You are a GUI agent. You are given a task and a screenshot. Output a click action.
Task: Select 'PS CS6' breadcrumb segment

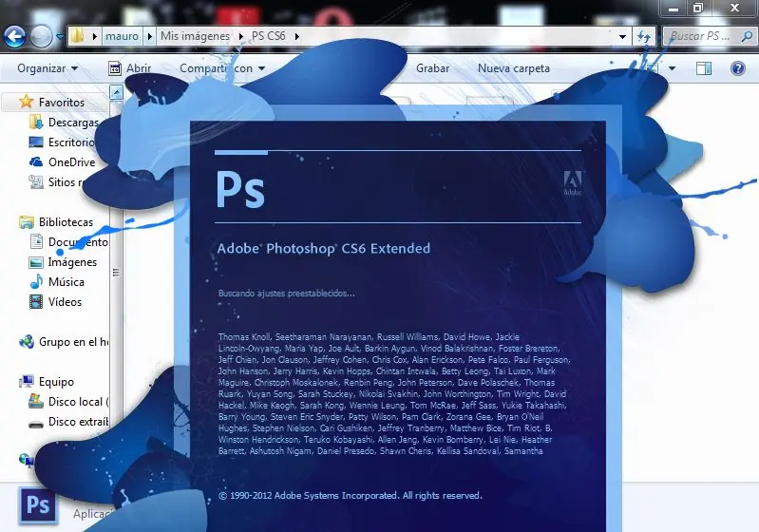(269, 36)
